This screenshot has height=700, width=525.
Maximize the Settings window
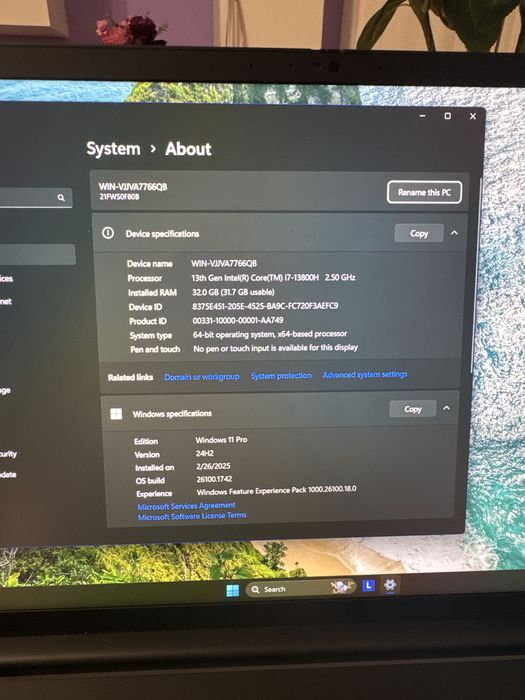[447, 116]
